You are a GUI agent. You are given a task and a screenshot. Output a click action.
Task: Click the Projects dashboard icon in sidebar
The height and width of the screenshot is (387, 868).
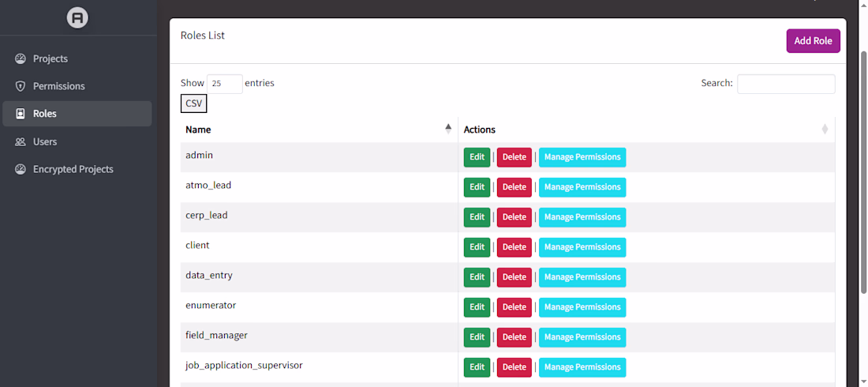(21, 58)
